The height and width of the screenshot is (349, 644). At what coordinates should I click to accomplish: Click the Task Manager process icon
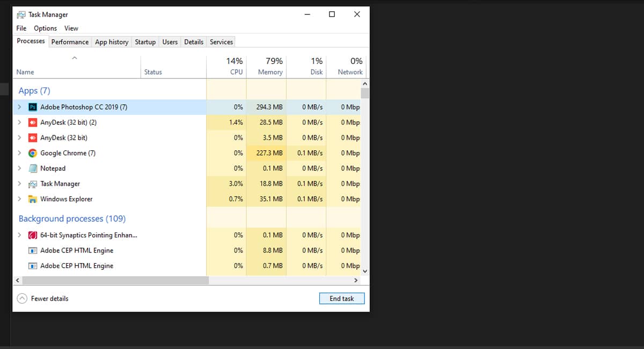[33, 184]
